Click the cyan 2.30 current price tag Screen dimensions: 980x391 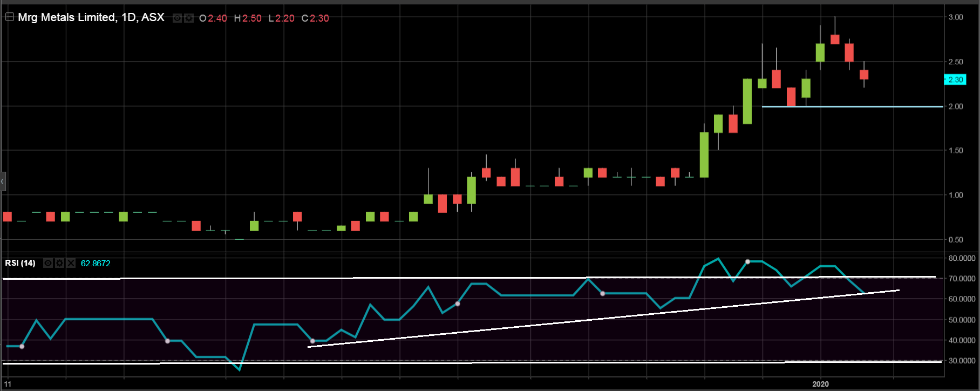tap(955, 79)
